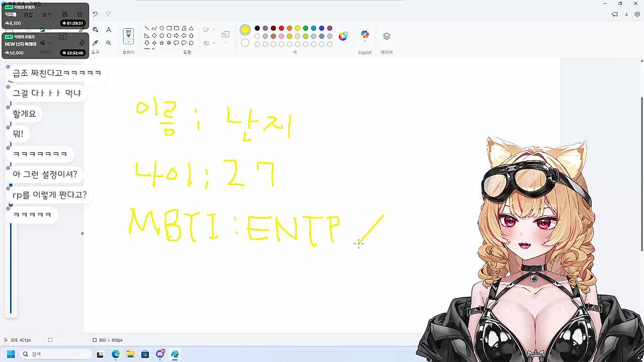
Task: Select the Eraser tool
Action: coord(82,43)
